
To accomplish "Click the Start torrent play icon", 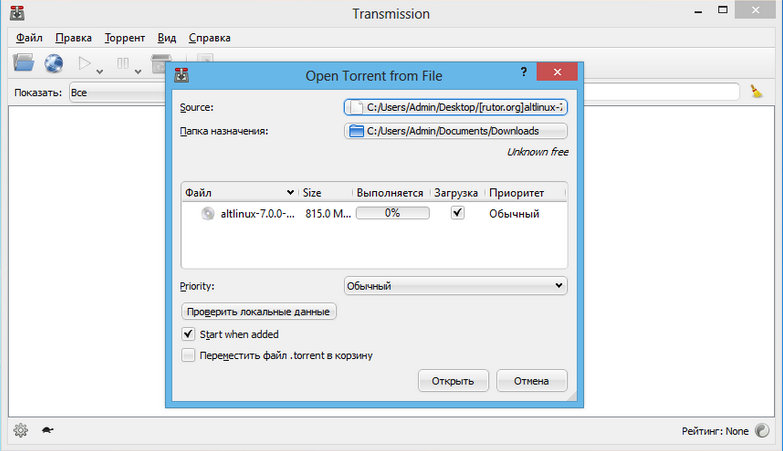I will pos(84,63).
